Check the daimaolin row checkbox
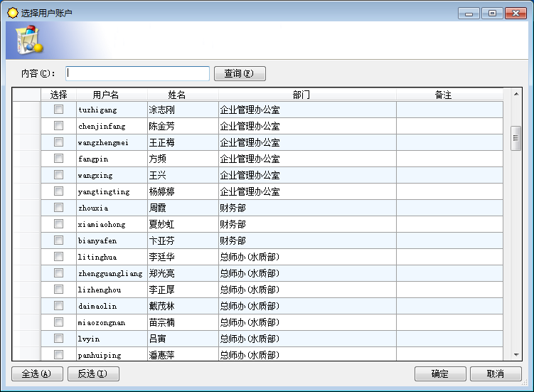 pos(58,306)
